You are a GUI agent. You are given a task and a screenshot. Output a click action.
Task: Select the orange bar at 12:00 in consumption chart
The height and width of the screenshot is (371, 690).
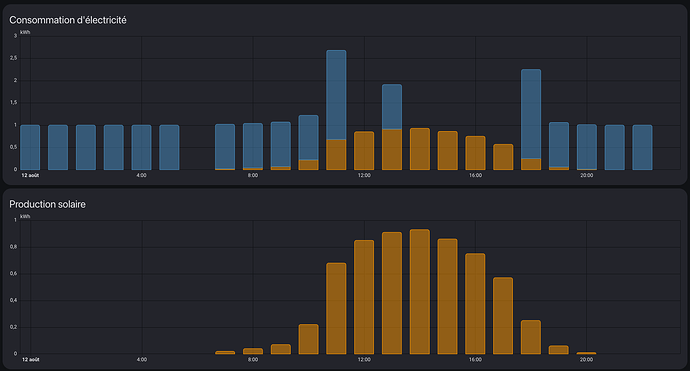tap(364, 151)
